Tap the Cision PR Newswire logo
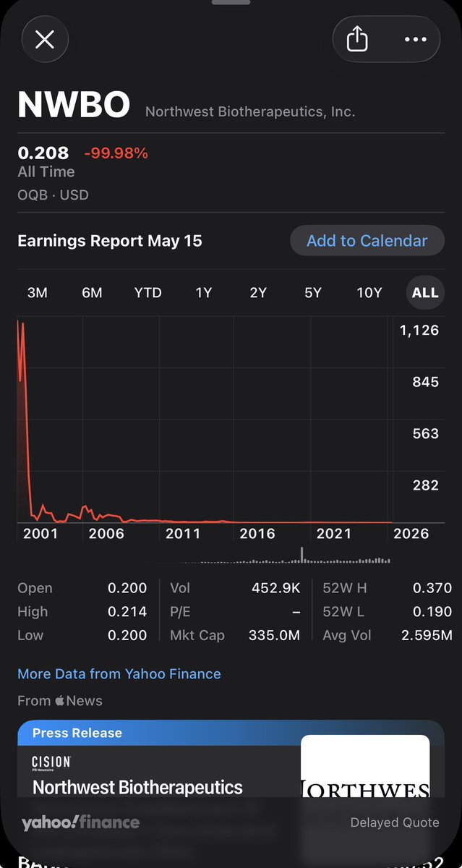Viewport: 462px width, 868px height. 51,763
